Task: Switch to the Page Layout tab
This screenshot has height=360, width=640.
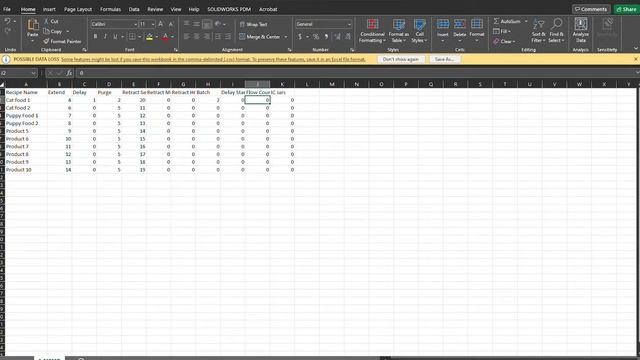Action: (x=78, y=9)
